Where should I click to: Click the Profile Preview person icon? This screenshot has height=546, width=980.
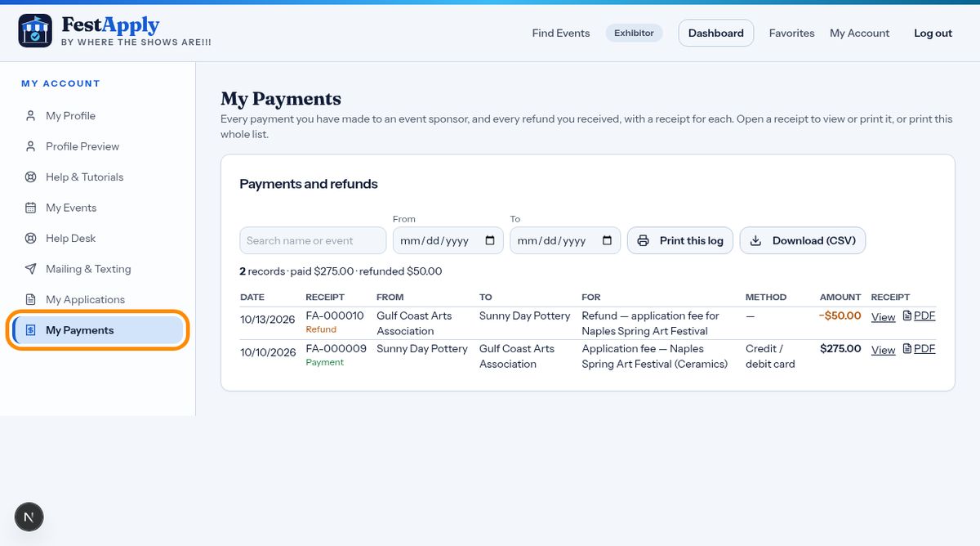tap(30, 146)
